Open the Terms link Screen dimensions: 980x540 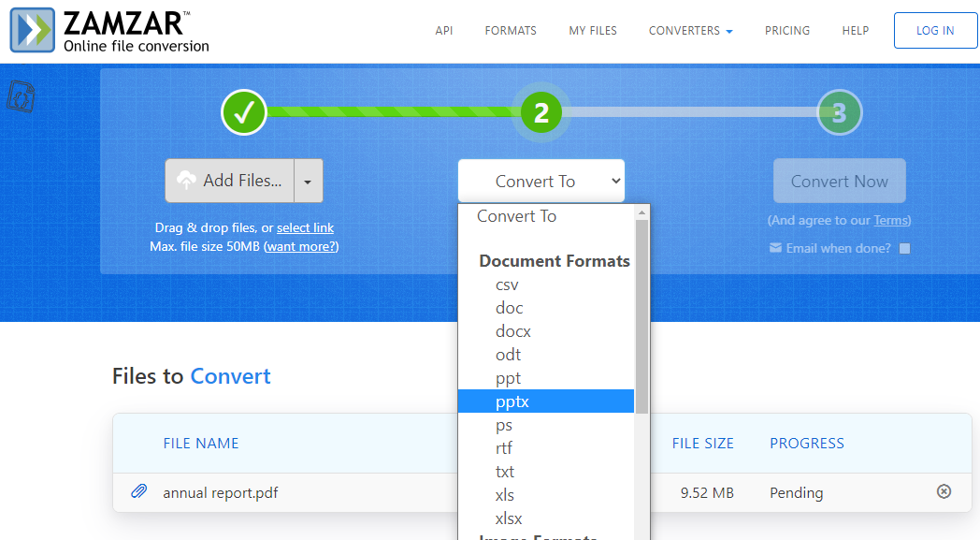coord(890,220)
